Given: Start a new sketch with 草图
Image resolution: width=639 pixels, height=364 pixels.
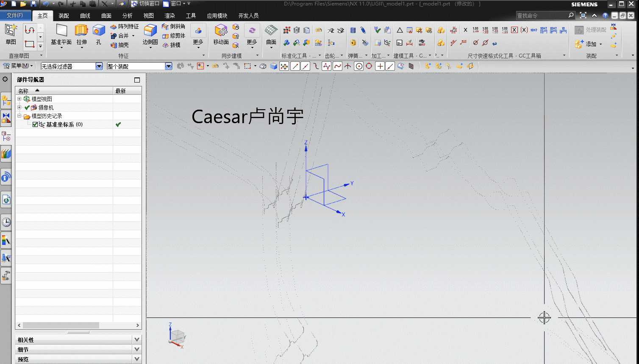Looking at the screenshot, I should 11,35.
